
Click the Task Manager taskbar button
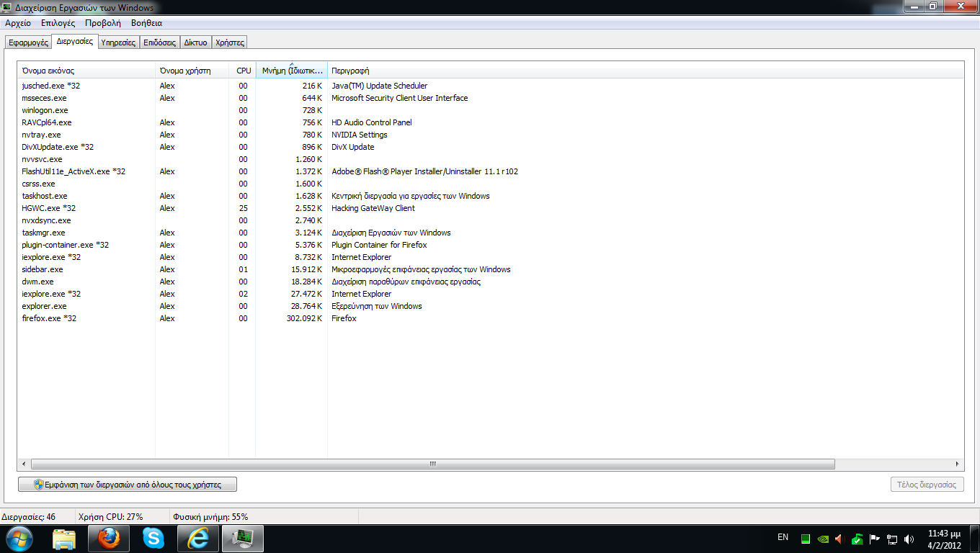coord(242,539)
